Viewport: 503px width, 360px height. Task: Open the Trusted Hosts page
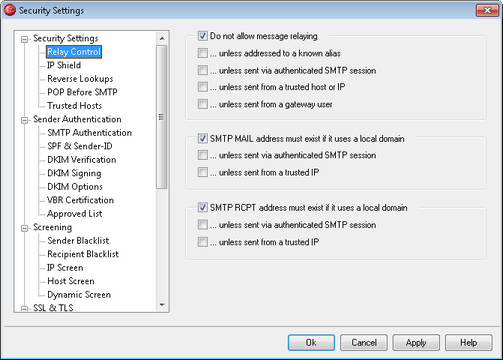[x=74, y=106]
